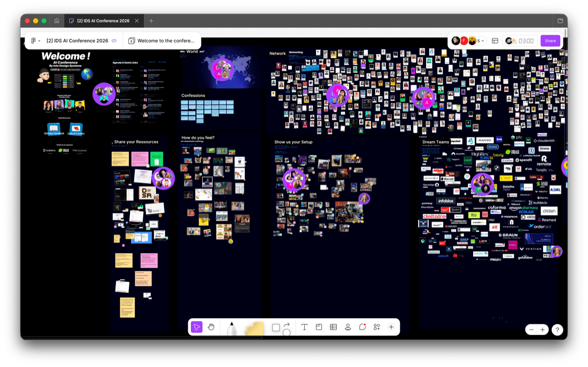Open help via the question mark button
588x367 pixels.
coord(557,330)
